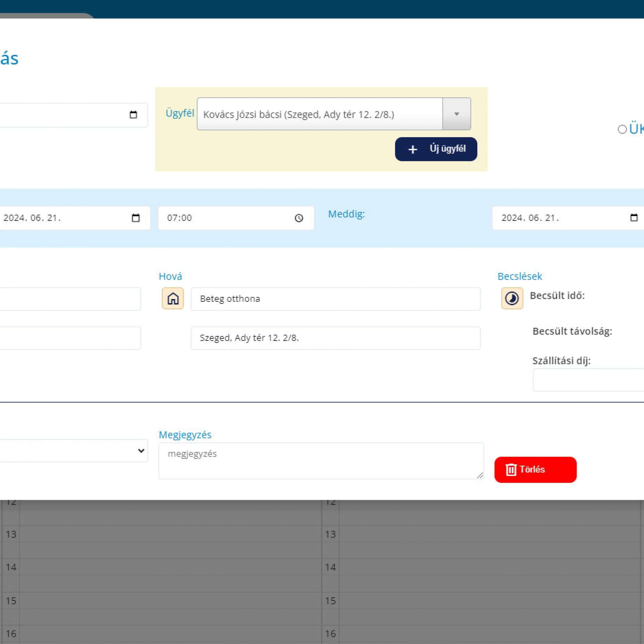Click the resize handle of Megjegyzés textarea
This screenshot has width=644, height=644.
[x=480, y=475]
